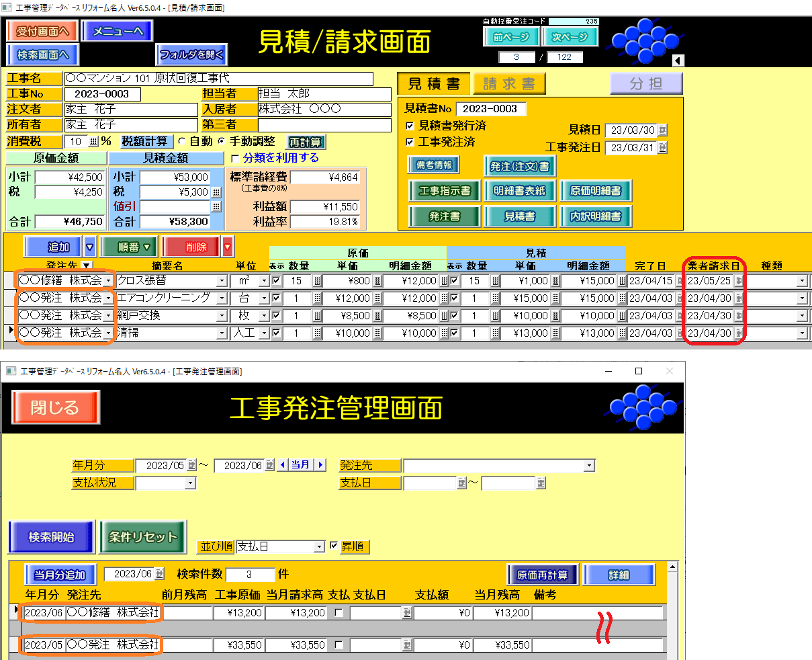The image size is (812, 660).
Task: Toggle the 見積書発行済 checkbox
Action: [410, 126]
